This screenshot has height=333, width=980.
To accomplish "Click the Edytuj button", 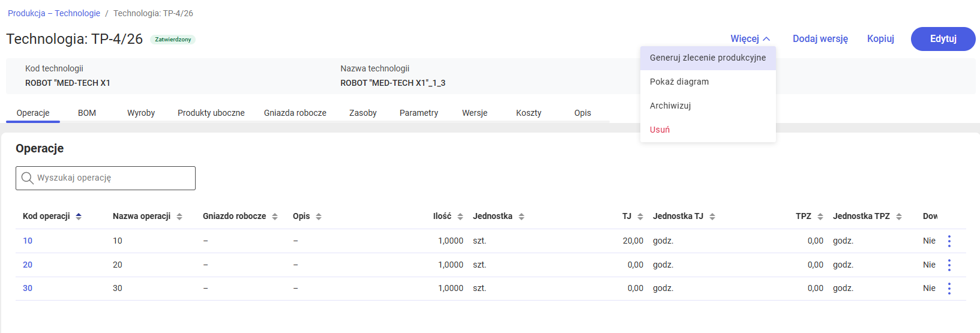I will 943,39.
